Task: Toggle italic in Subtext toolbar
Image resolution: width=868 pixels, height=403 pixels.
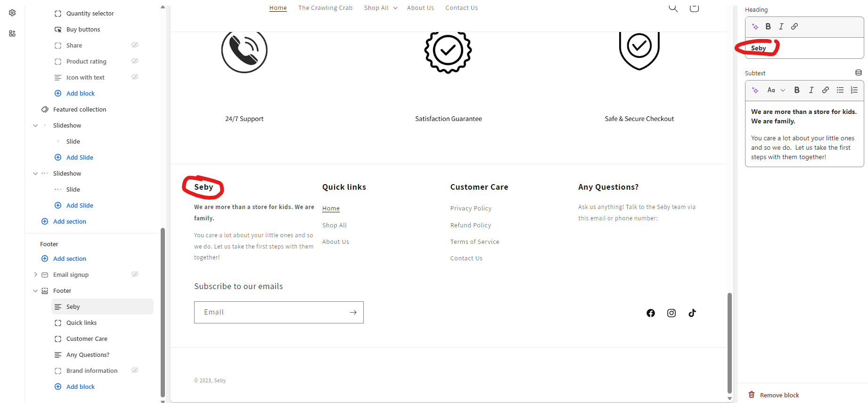Action: [x=811, y=90]
